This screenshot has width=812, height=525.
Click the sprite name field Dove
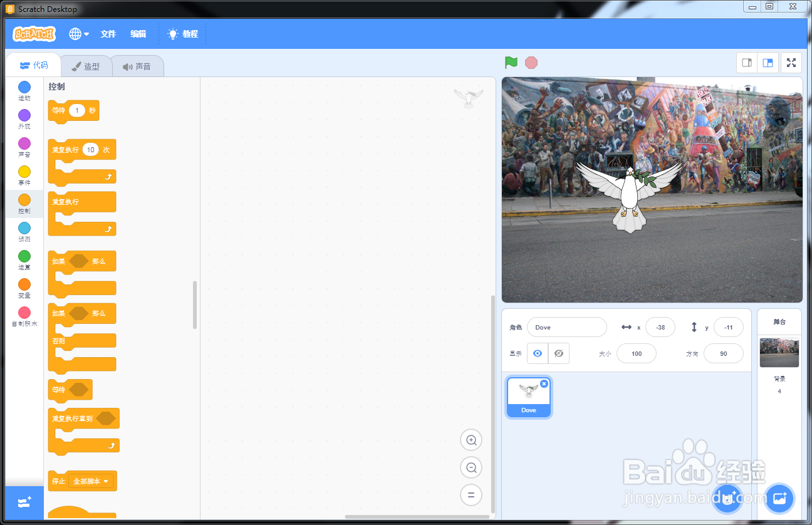click(566, 327)
